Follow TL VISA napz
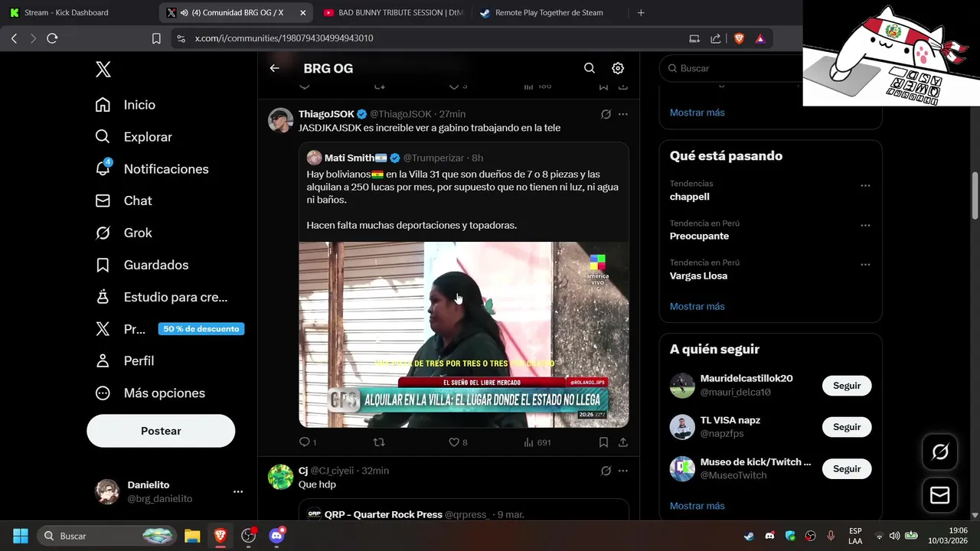The width and height of the screenshot is (980, 551). [x=847, y=427]
